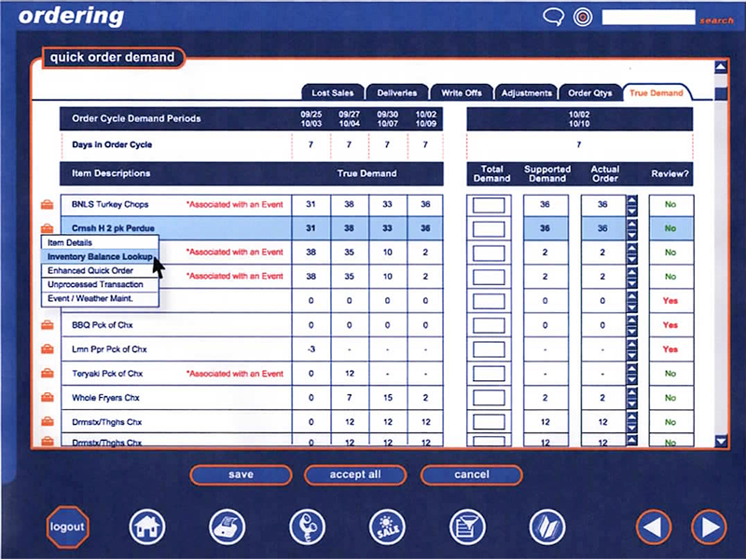Choose Inventory Balance Lookup menu item

click(x=100, y=257)
